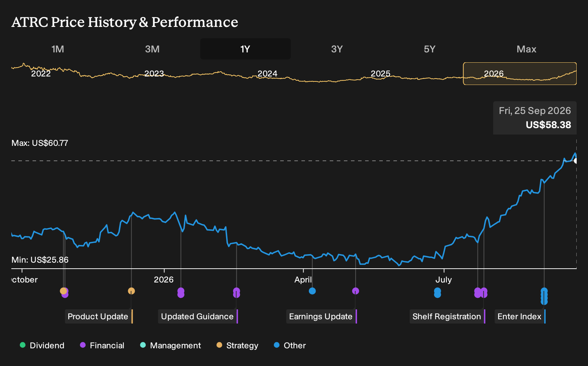Viewport: 588px width, 366px height.
Task: Click the white current-price point on chart
Action: coord(576,161)
